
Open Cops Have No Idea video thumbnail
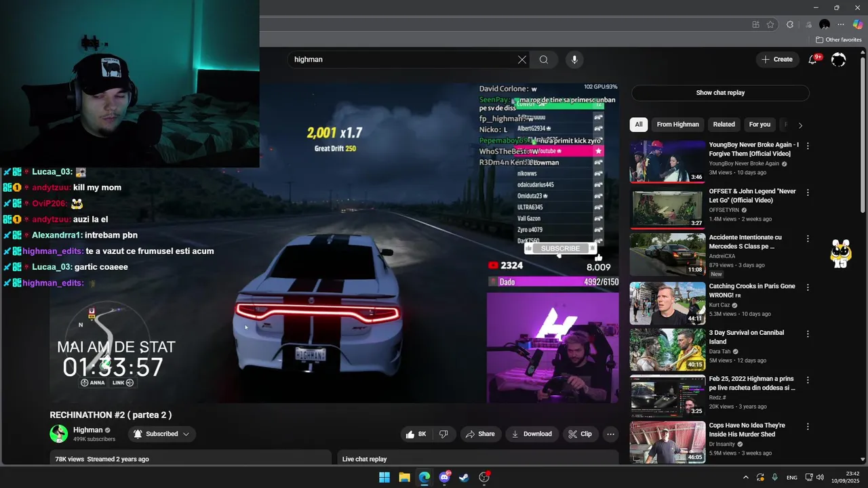[x=667, y=443]
